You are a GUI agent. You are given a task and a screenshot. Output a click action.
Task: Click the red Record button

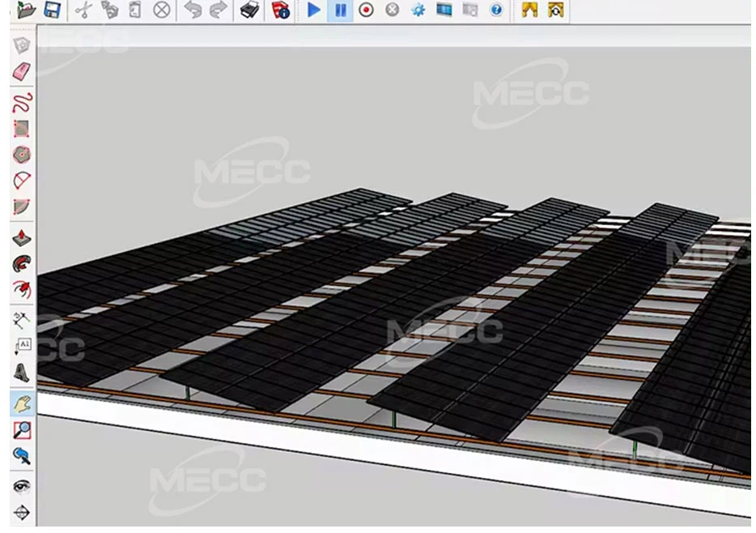[367, 10]
